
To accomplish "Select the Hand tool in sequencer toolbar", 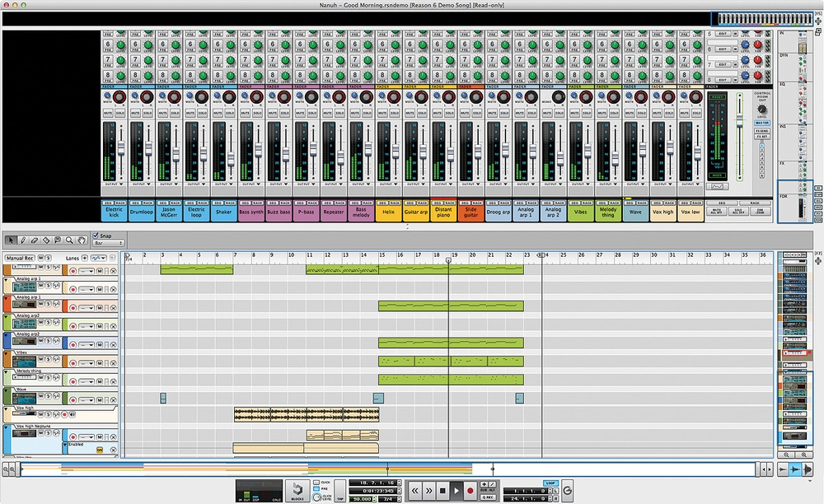I will point(82,240).
